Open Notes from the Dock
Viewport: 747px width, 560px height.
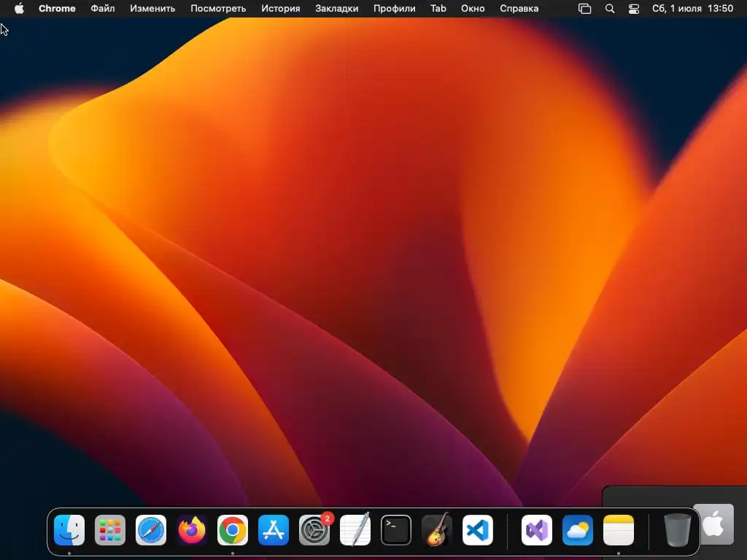pyautogui.click(x=619, y=529)
